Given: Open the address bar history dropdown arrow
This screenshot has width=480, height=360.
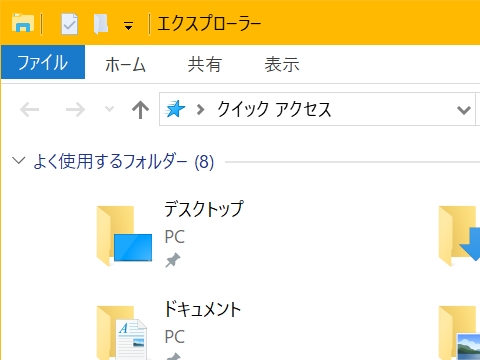Looking at the screenshot, I should (464, 109).
